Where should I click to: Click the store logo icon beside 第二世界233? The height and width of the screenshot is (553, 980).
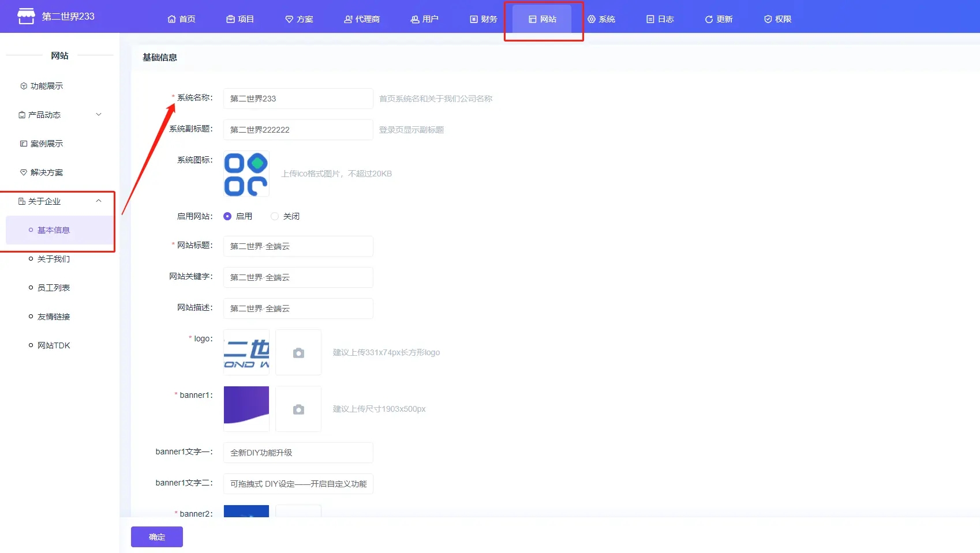pos(26,17)
